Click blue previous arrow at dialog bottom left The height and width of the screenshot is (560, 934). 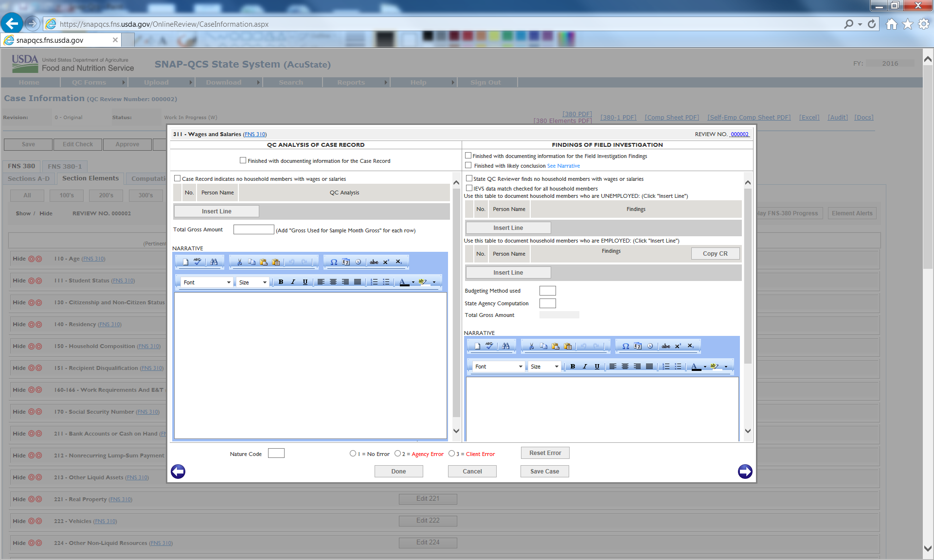tap(178, 471)
